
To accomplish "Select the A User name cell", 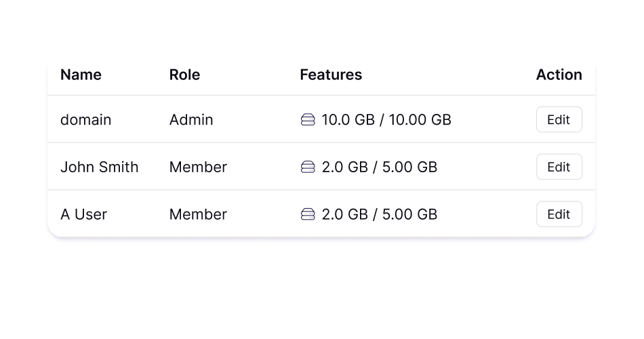I will tap(83, 214).
